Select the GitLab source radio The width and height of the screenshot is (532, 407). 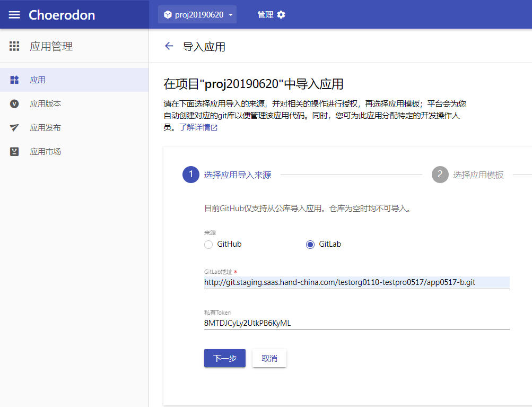tap(310, 245)
